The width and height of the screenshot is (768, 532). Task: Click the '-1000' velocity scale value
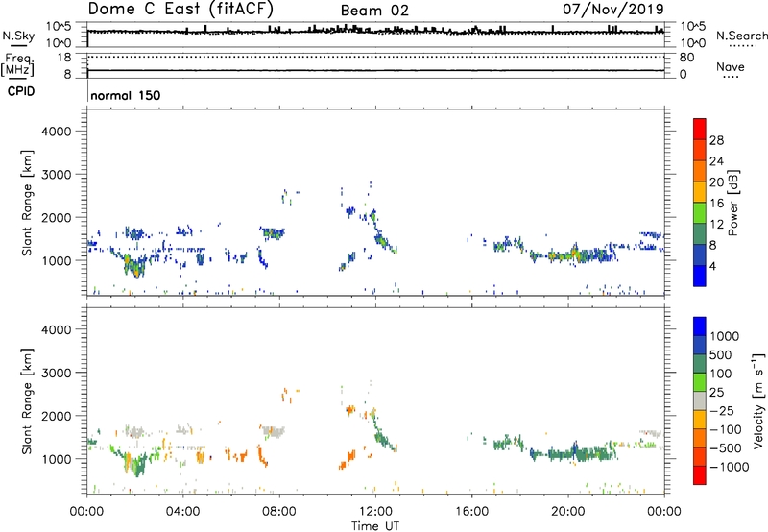point(730,467)
